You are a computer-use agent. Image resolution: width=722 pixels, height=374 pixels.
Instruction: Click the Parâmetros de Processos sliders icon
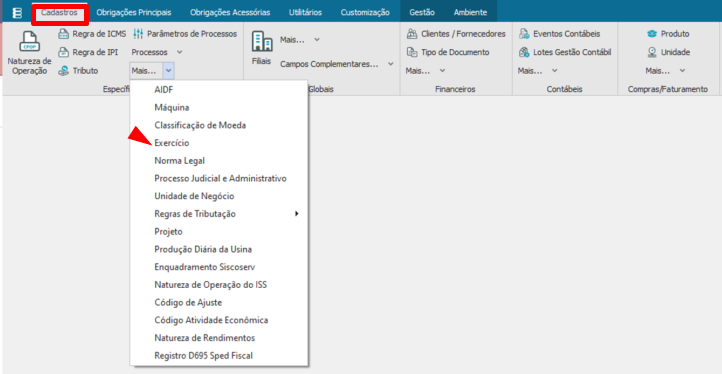(x=138, y=34)
